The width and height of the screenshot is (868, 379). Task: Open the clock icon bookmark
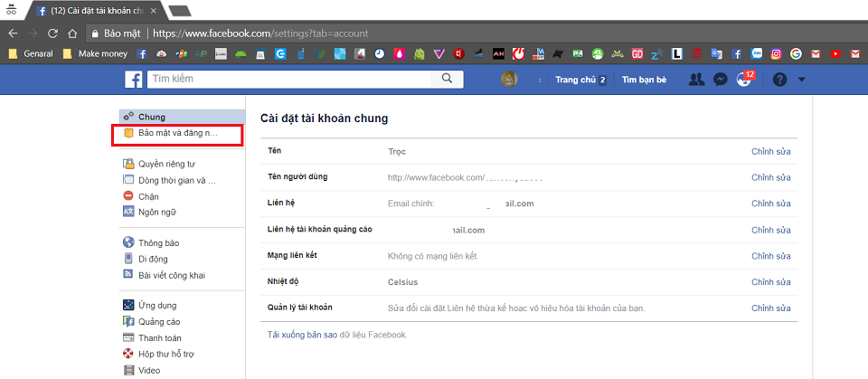(x=379, y=53)
